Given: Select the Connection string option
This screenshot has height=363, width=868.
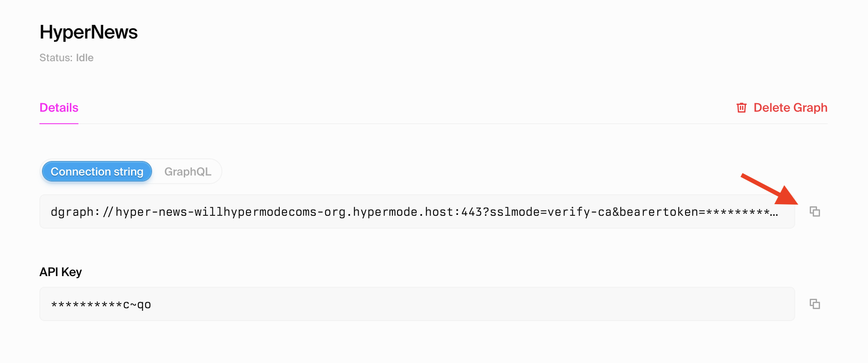Looking at the screenshot, I should click(96, 171).
